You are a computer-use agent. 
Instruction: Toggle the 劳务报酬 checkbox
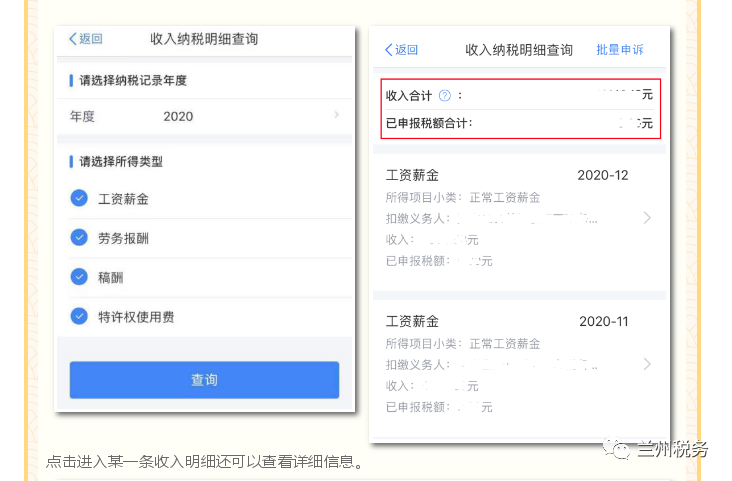[79, 238]
